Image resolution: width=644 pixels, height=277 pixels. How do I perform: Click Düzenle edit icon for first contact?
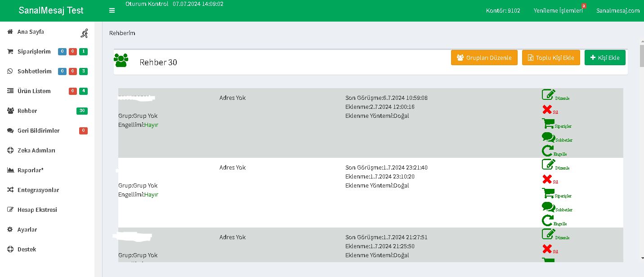[x=548, y=95]
